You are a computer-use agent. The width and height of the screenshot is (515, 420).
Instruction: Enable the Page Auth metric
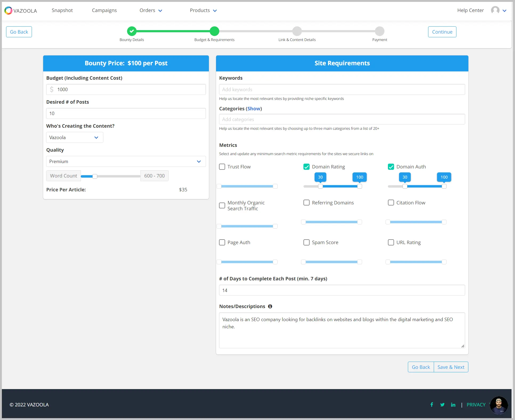tap(222, 242)
